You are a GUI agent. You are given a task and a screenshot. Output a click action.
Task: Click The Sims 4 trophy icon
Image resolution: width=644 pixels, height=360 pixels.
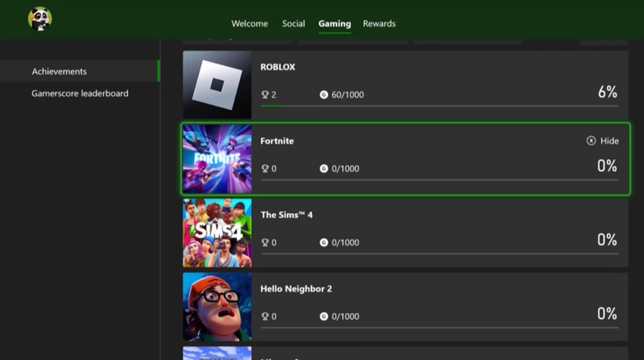pyautogui.click(x=265, y=243)
